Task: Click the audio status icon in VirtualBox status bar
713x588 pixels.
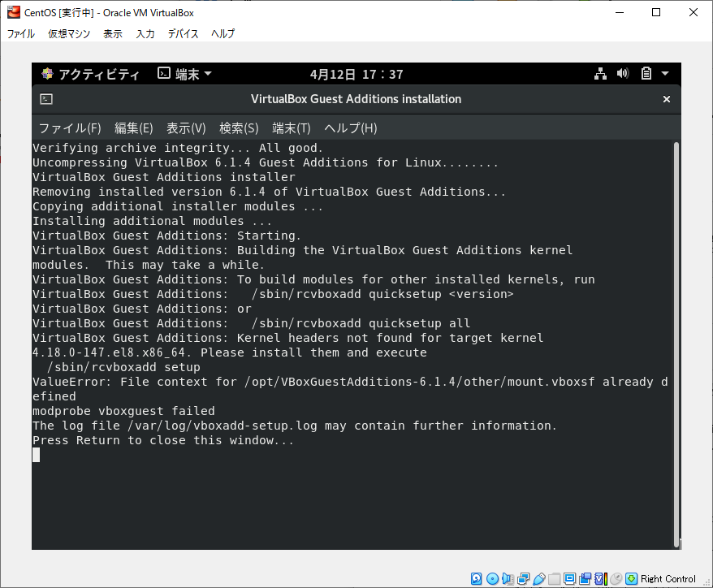Action: 508,578
